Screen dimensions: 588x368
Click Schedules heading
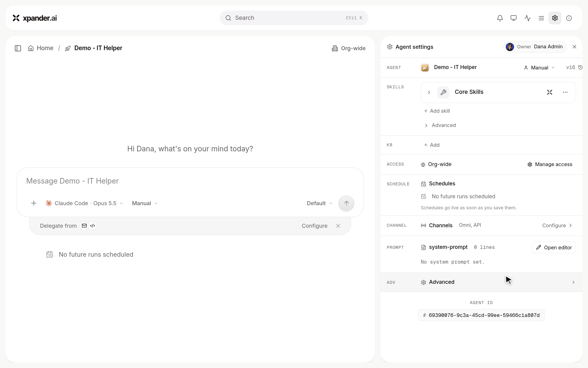click(x=442, y=184)
